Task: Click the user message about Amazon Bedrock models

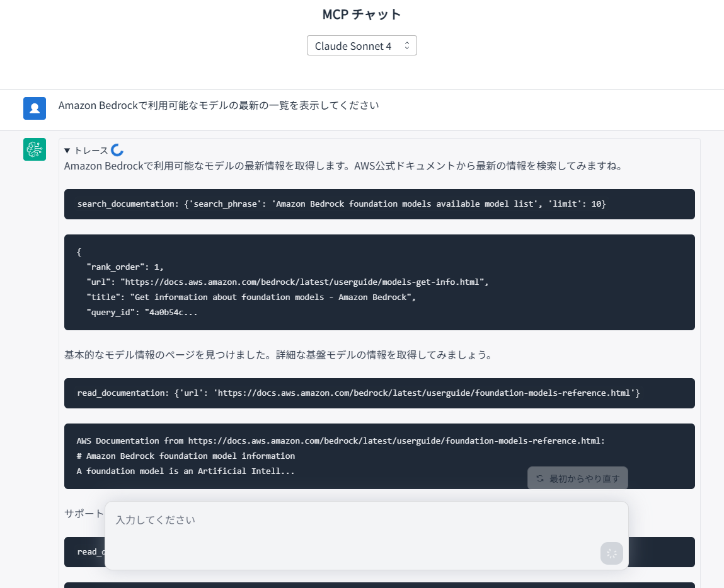Action: (x=219, y=105)
